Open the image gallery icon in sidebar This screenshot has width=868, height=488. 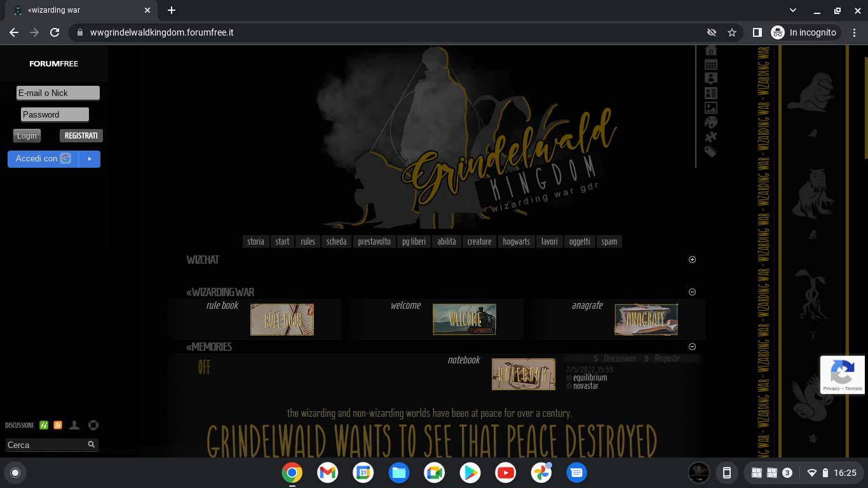coord(711,108)
